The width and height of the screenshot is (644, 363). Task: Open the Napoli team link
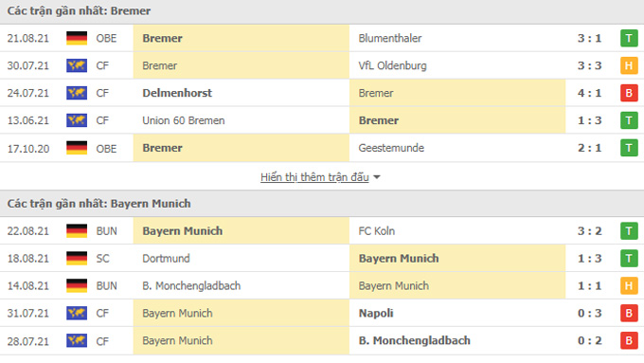[x=376, y=314]
